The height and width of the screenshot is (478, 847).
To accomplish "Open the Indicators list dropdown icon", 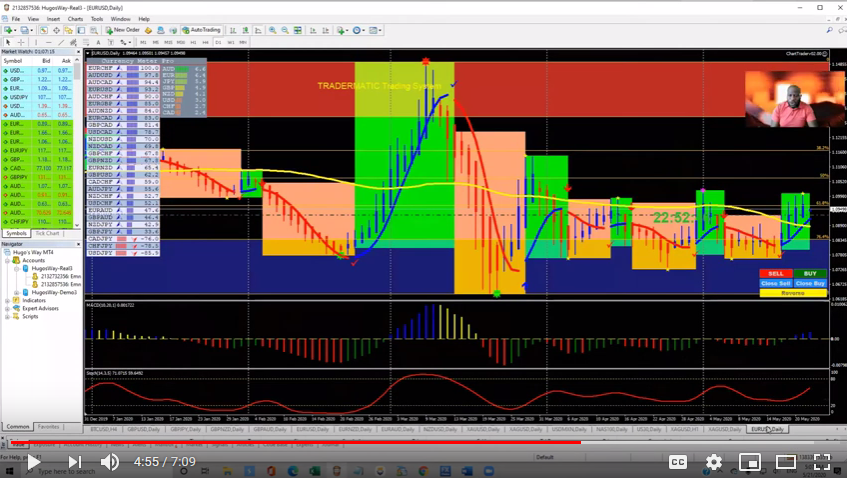I will click(343, 30).
